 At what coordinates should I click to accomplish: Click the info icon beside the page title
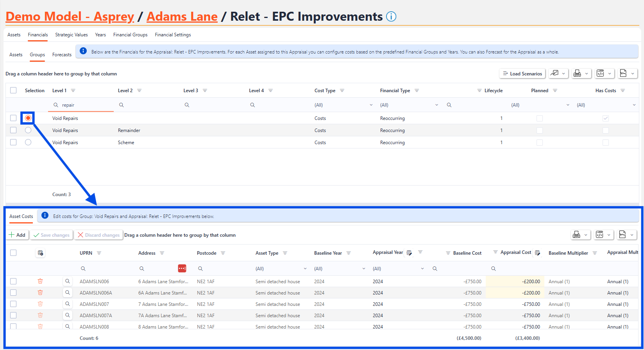[x=391, y=17]
